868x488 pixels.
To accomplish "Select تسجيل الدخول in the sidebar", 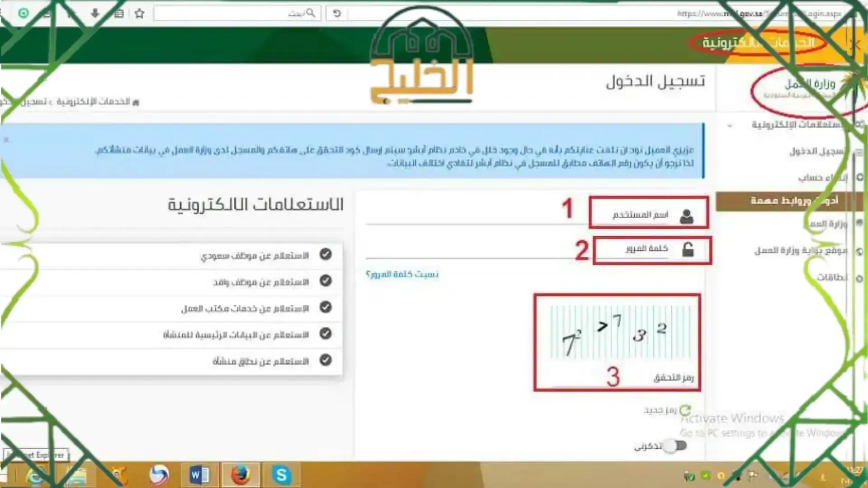I will pyautogui.click(x=818, y=151).
